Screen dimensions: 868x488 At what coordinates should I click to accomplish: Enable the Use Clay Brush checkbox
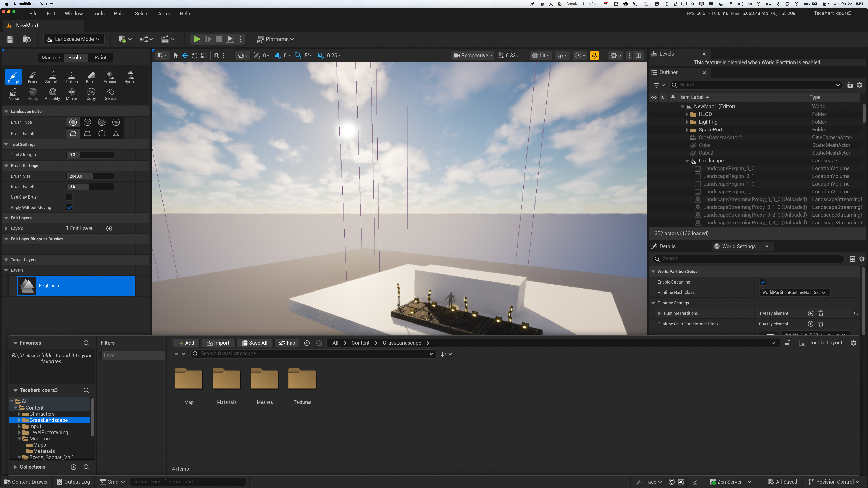click(x=69, y=197)
